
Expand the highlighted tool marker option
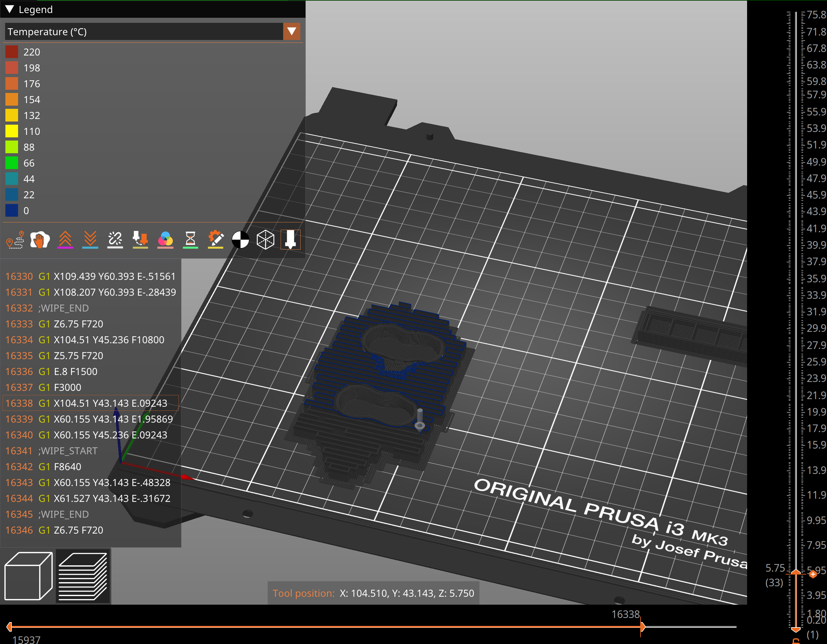[x=290, y=240]
